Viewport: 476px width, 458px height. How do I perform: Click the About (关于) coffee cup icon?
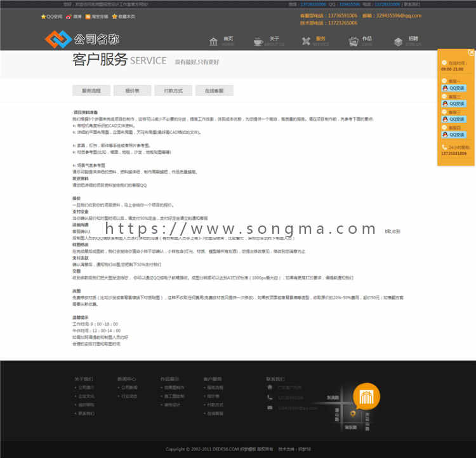click(x=258, y=41)
